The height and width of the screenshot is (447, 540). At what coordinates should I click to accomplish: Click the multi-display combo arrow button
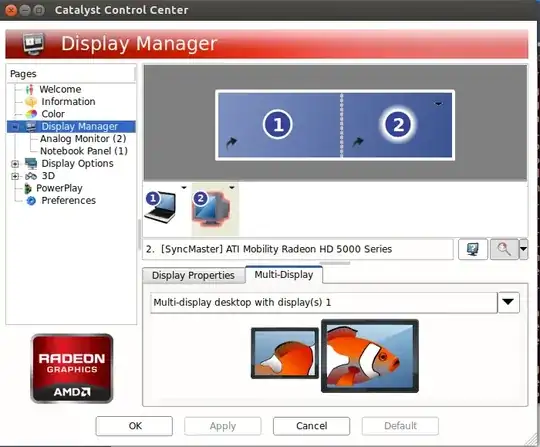508,302
